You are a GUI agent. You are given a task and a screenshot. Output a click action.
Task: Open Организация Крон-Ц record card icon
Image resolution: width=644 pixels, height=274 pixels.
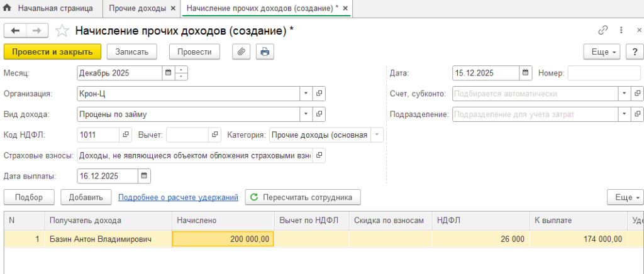(x=319, y=94)
